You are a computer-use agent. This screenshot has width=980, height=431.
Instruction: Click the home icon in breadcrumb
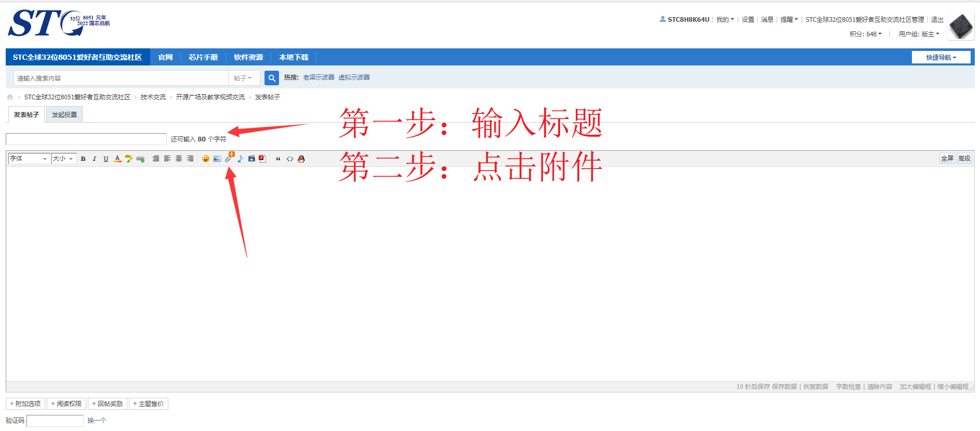(x=10, y=97)
